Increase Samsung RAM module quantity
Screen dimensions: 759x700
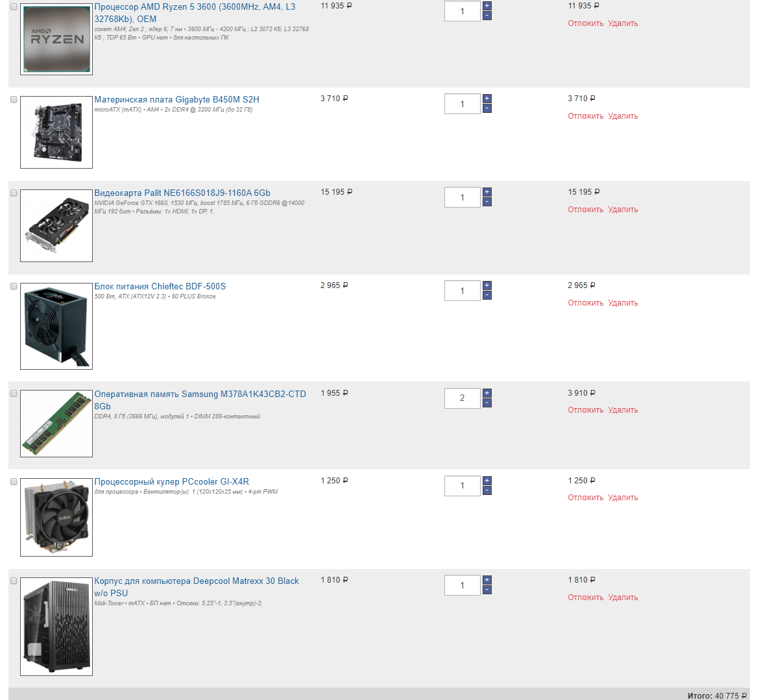tap(487, 393)
